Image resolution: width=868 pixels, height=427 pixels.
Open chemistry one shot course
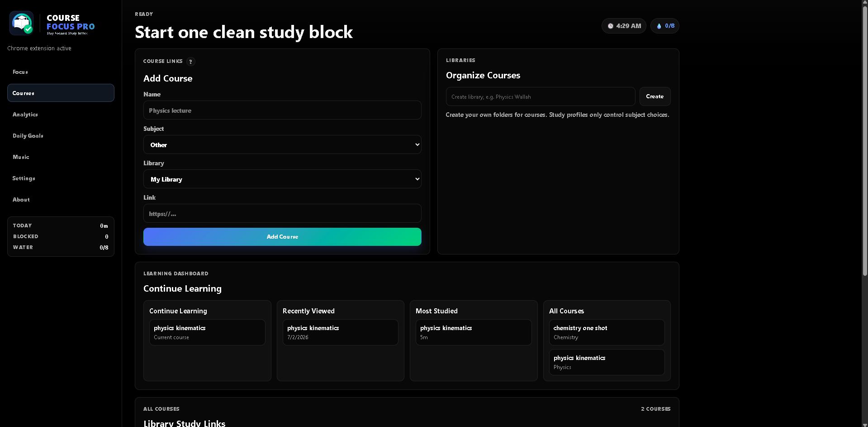coord(607,332)
